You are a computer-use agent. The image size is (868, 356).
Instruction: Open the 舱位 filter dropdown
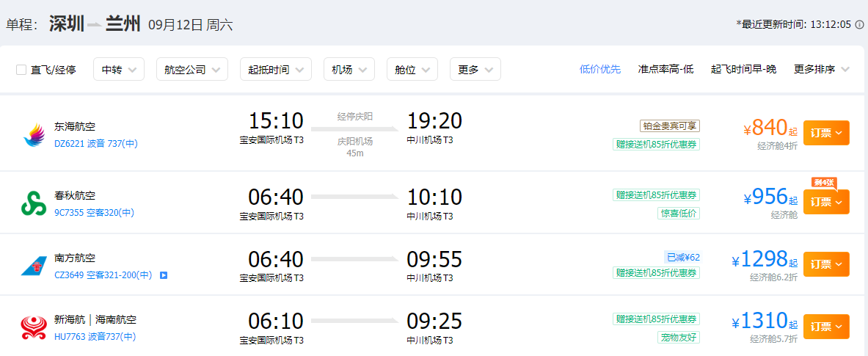[412, 70]
